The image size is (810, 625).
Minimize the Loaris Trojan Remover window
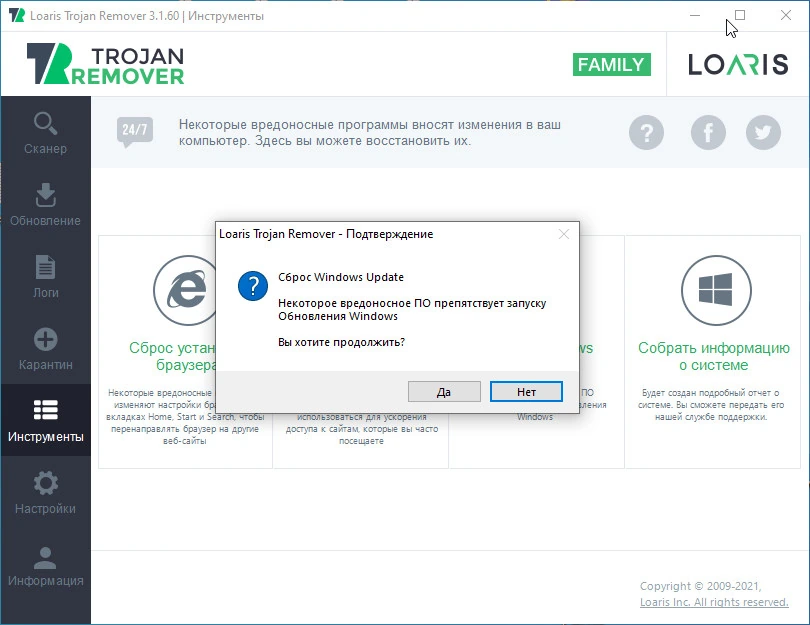695,15
